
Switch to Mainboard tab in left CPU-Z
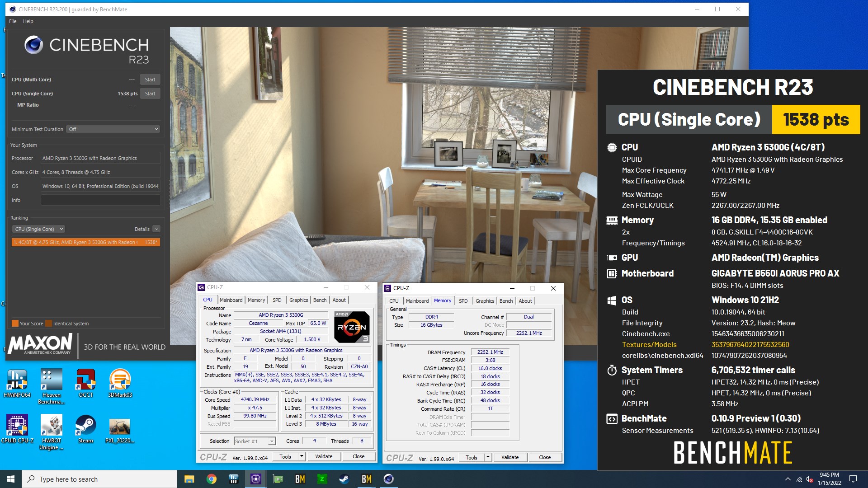point(231,300)
